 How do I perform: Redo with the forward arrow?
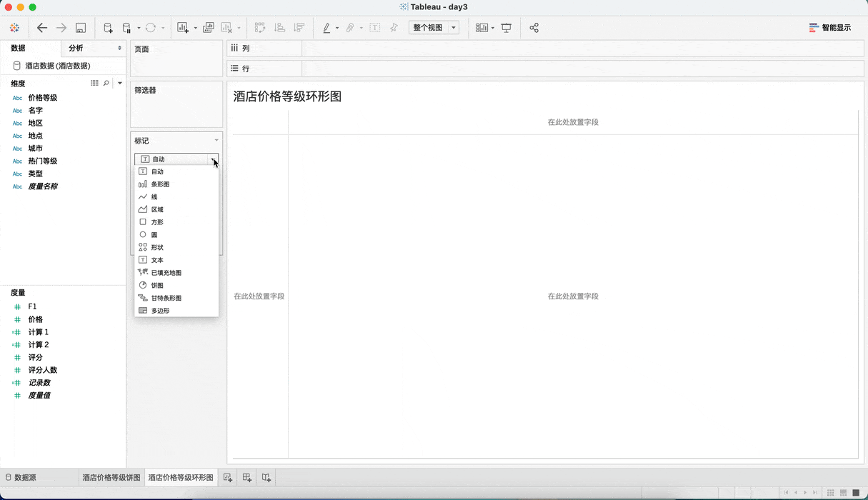[x=61, y=28]
